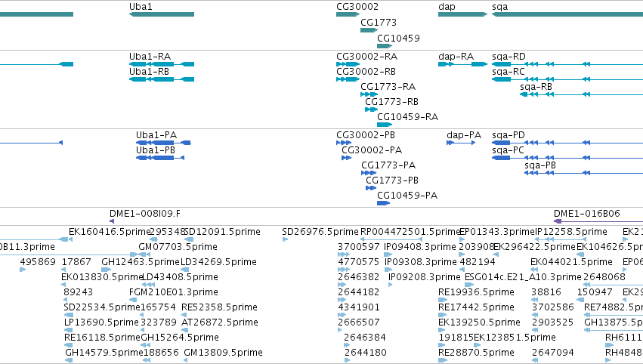Viewport: 643px width, 364px height.
Task: Select the CG1773-PB protein label
Action: (392, 180)
